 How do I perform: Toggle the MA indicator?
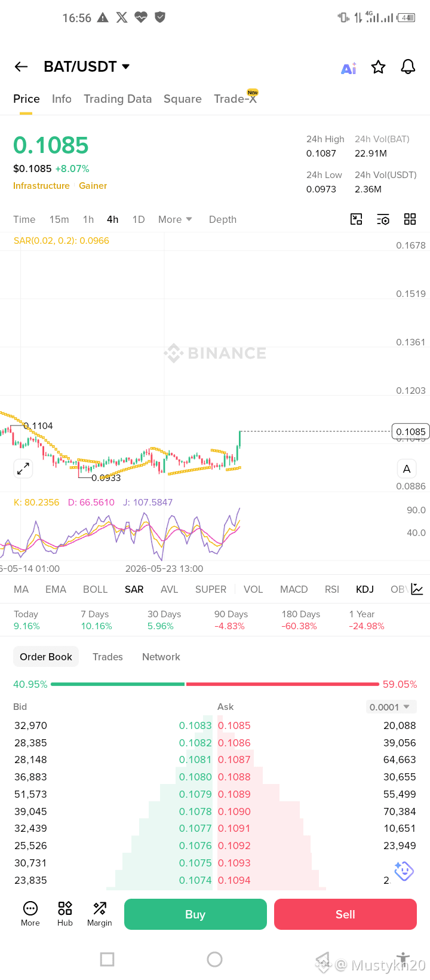click(21, 589)
